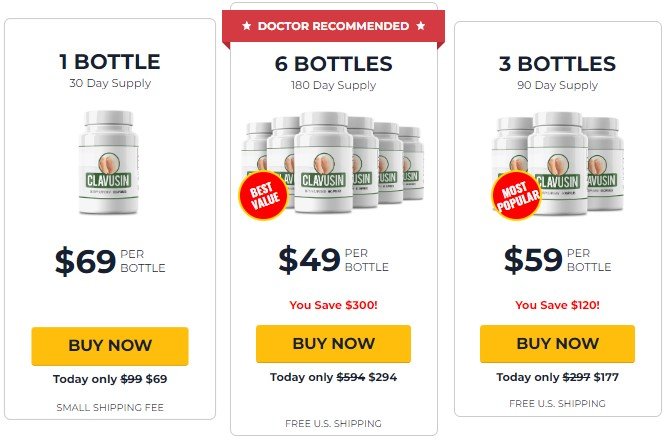The height and width of the screenshot is (441, 667).
Task: Click the You Save $120 text
Action: (x=557, y=305)
